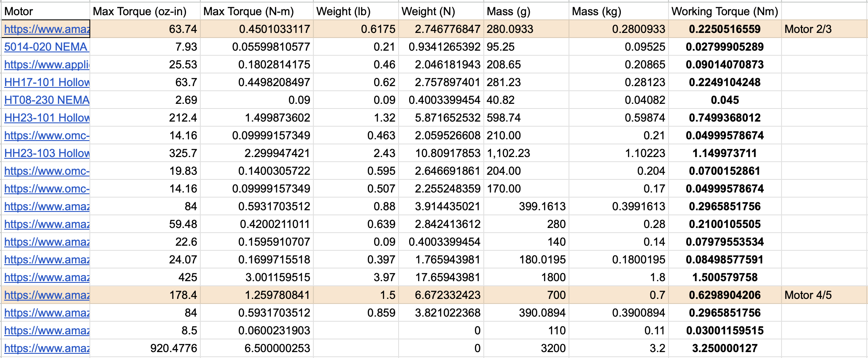Select the working torque 1.149973711 cell
Viewport: 868px width, 358px height.
pyautogui.click(x=725, y=153)
